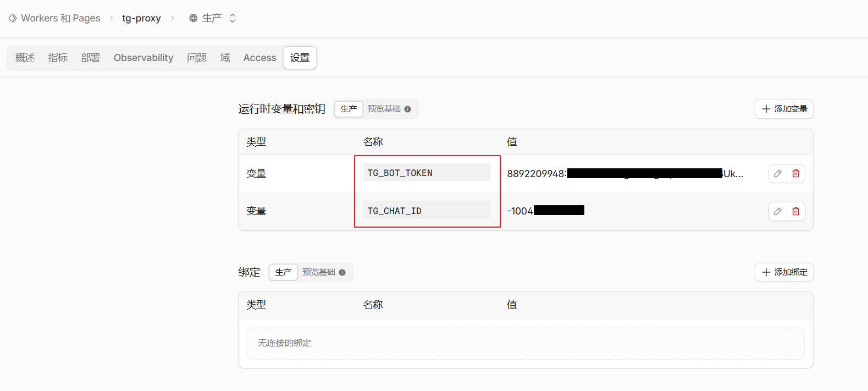
Task: Edit the TG_CHAT_ID variable with pencil icon
Action: pyautogui.click(x=778, y=212)
